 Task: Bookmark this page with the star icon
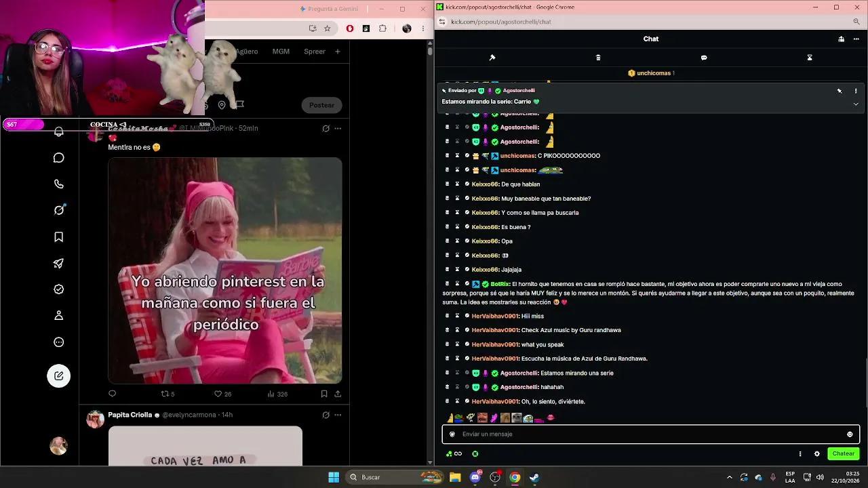[x=327, y=28]
